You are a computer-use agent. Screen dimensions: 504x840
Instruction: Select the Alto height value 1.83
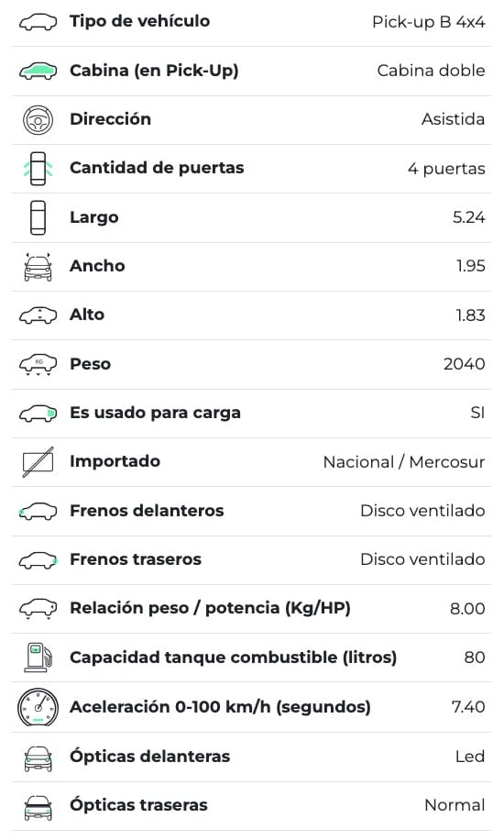point(470,315)
